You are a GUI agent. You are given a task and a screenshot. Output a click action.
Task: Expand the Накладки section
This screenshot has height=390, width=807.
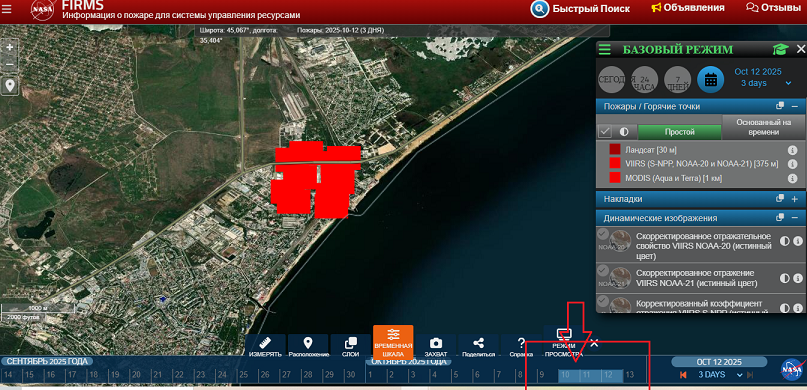click(x=794, y=199)
